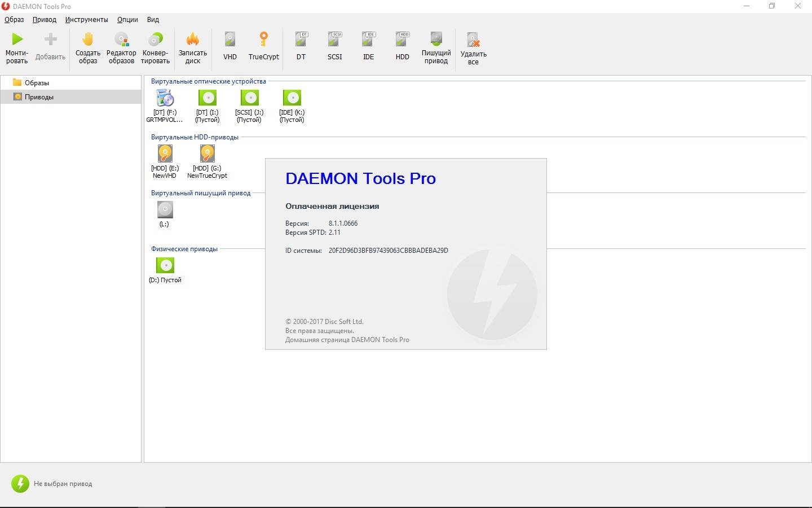Click the version number 8.1.1.0666
The width and height of the screenshot is (812, 508).
coord(343,224)
